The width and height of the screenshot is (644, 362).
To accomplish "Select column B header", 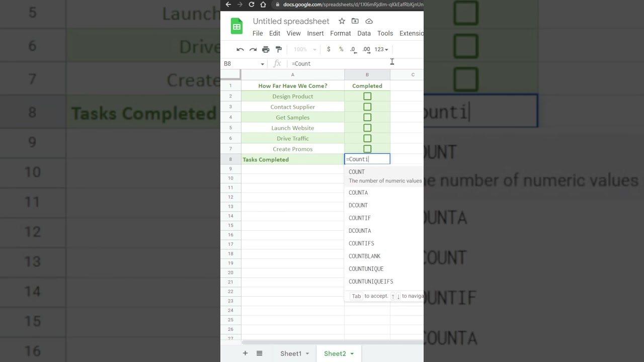I will pyautogui.click(x=367, y=75).
